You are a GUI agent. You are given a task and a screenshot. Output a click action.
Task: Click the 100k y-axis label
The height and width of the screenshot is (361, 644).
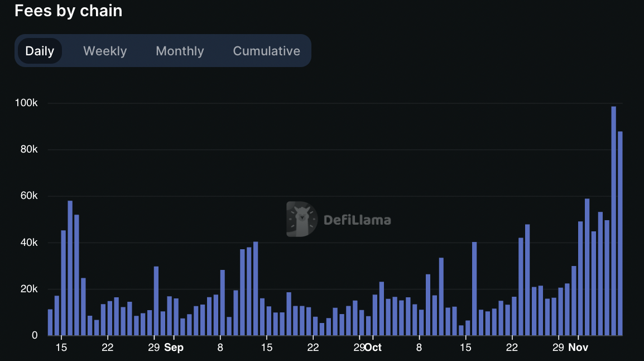[27, 103]
